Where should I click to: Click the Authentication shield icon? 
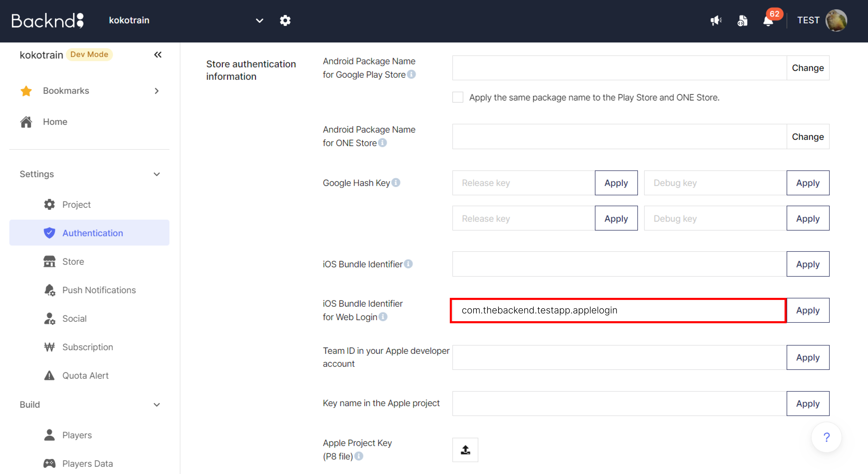point(49,233)
